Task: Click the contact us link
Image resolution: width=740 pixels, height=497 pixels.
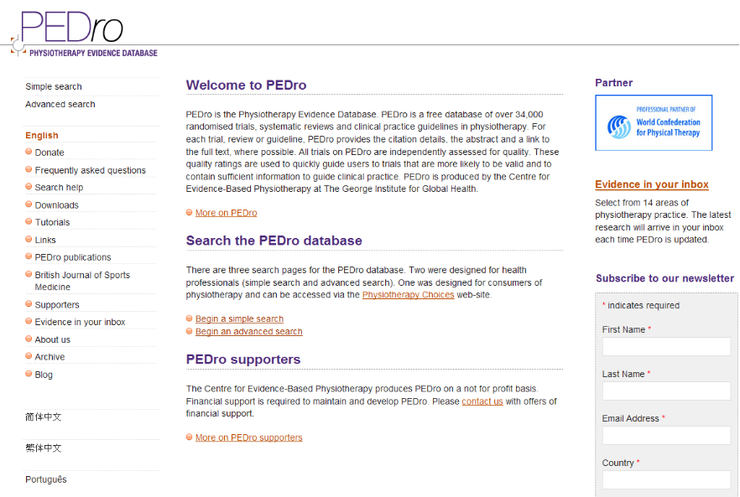Action: point(482,401)
